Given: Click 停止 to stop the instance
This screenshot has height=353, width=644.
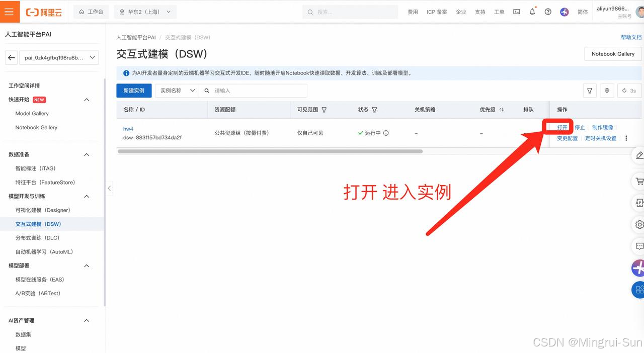Looking at the screenshot, I should [580, 127].
